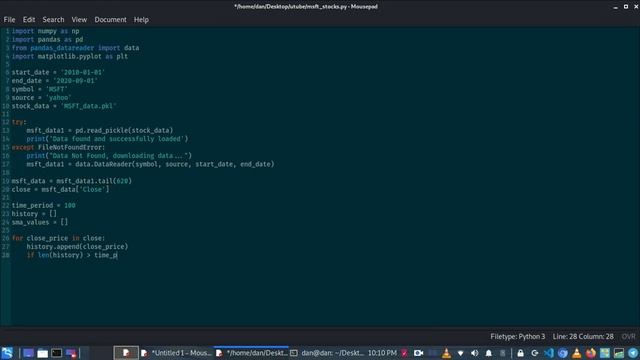Click the msft_data1.tail(620) line
The width and height of the screenshot is (640, 360).
point(72,181)
